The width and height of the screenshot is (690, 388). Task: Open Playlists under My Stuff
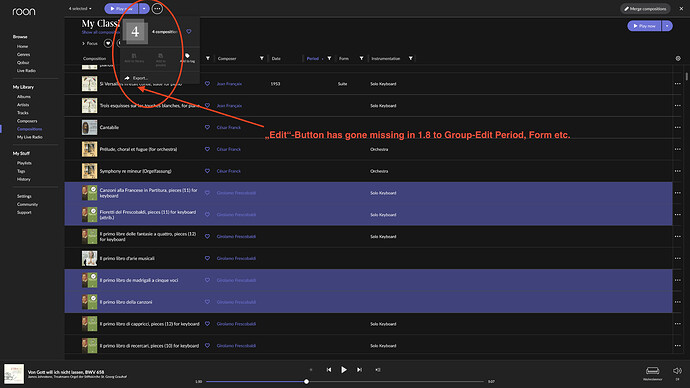click(x=24, y=163)
